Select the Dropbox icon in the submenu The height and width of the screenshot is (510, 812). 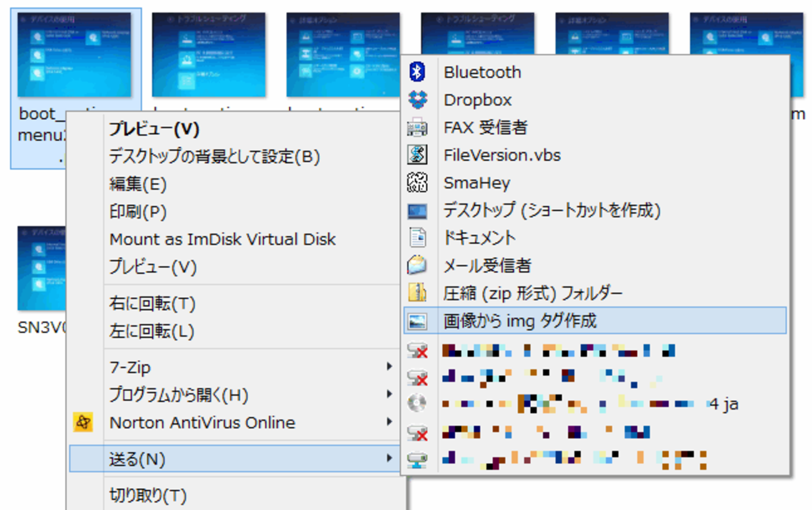[x=417, y=100]
